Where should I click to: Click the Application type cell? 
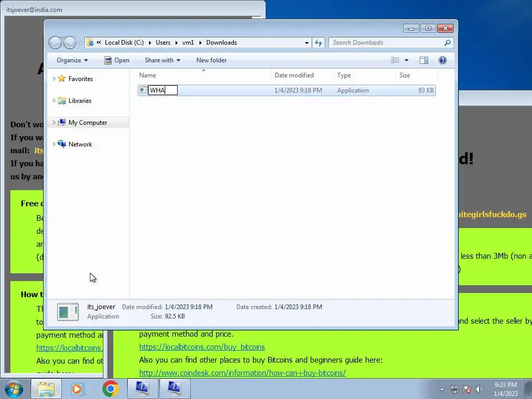(x=353, y=90)
